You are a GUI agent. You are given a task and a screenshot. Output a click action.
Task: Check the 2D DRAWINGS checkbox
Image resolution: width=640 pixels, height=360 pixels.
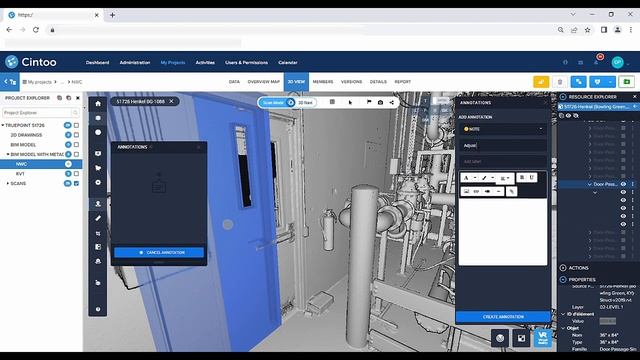click(76, 135)
